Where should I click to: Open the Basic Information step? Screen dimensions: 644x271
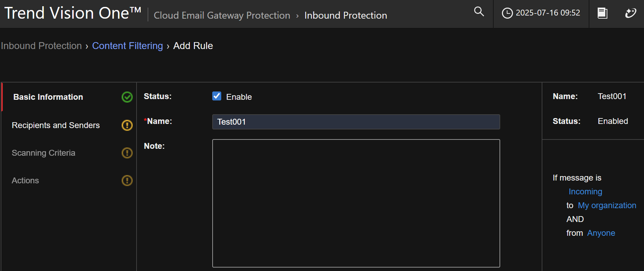point(48,97)
